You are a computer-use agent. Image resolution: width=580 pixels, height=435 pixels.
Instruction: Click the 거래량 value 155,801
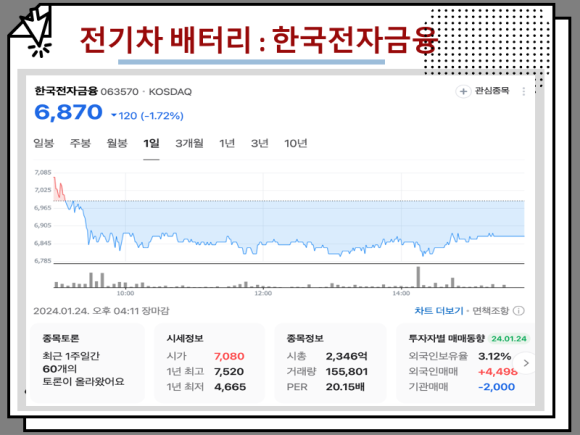click(347, 371)
